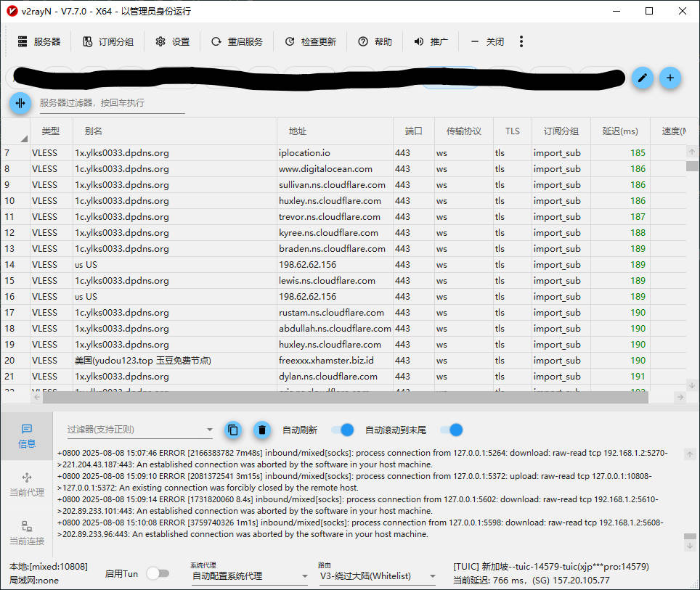Viewport: 700px width, 590px height.
Task: Select the sullivan.ns.cloudflare.com row
Action: (x=343, y=185)
